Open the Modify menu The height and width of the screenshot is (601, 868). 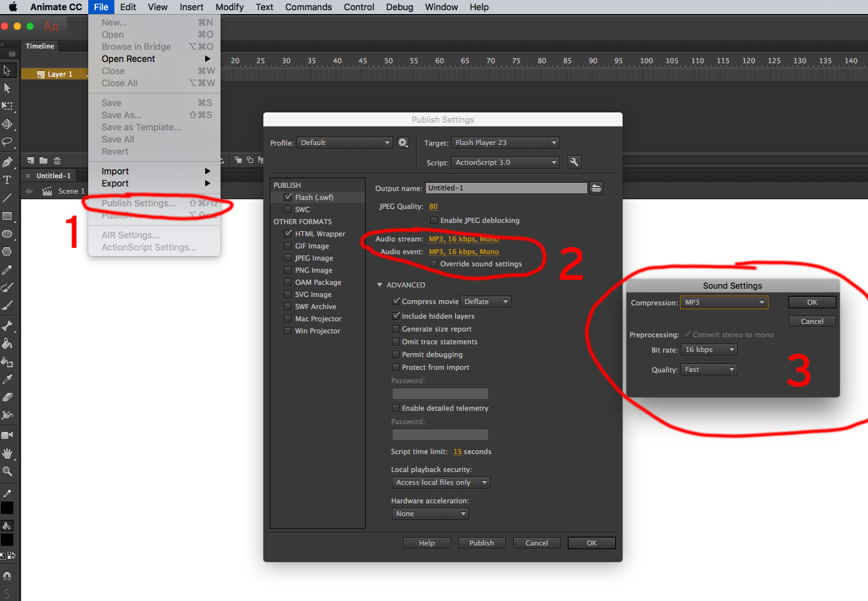coord(229,7)
